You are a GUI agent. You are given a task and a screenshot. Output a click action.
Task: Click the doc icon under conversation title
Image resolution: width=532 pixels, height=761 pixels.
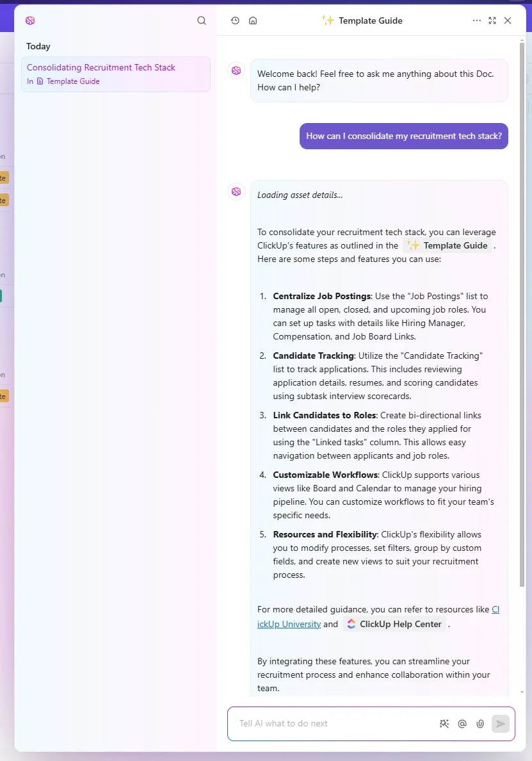(40, 81)
